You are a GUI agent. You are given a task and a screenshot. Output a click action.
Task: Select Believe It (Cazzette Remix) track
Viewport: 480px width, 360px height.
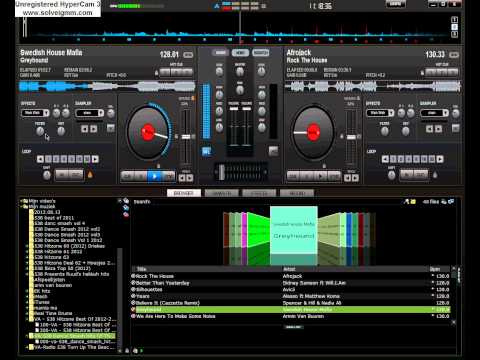tap(291, 303)
